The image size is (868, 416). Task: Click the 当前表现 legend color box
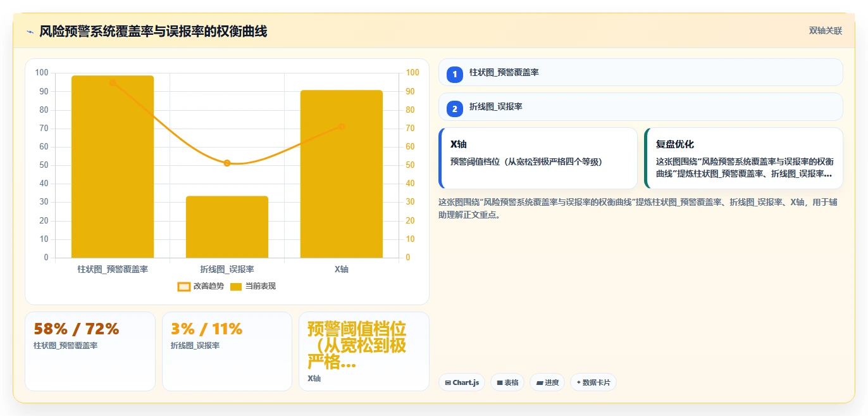click(x=236, y=287)
